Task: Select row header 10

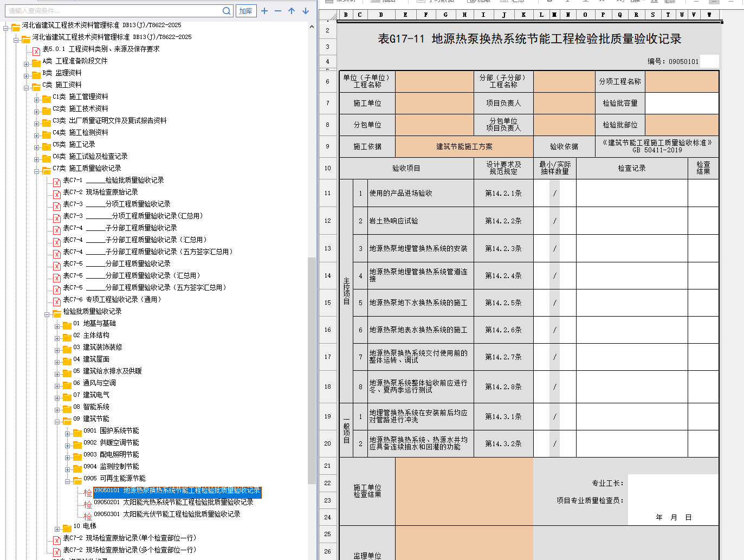Action: tap(328, 169)
